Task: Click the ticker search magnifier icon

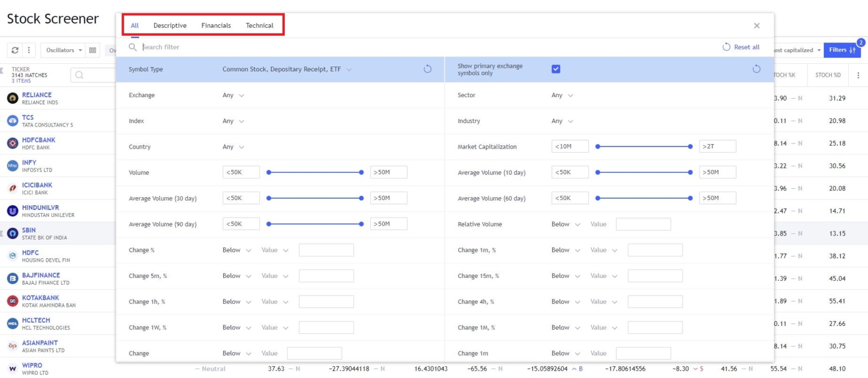Action: point(80,75)
